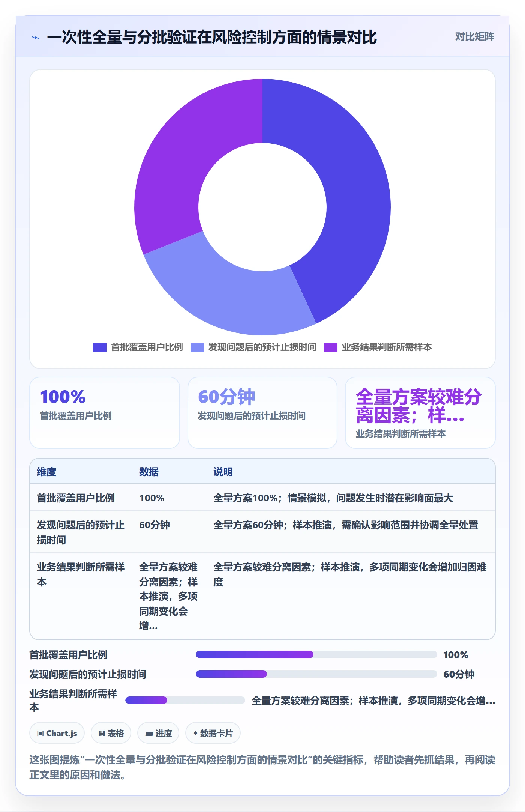This screenshot has width=525, height=812.
Task: Toggle 业务结果判断所需样本 legend purple swatch
Action: (331, 347)
